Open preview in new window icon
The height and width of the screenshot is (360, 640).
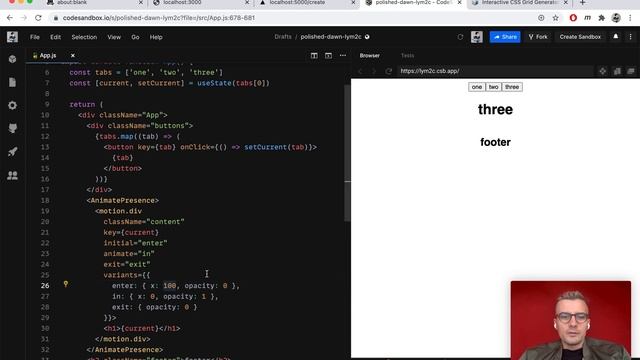pos(631,71)
